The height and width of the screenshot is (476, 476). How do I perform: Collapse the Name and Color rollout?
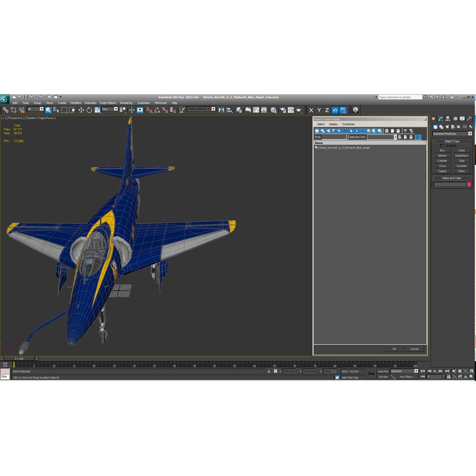[452, 178]
